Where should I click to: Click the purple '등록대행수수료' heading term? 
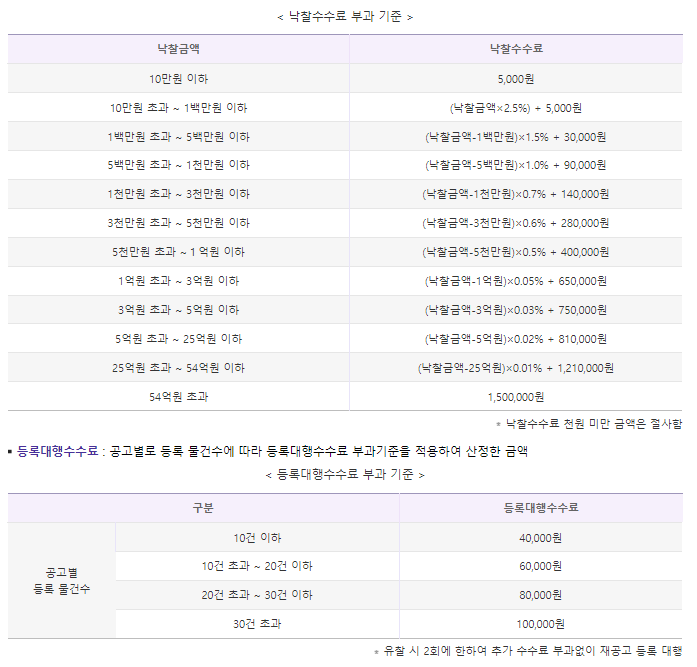point(57,451)
